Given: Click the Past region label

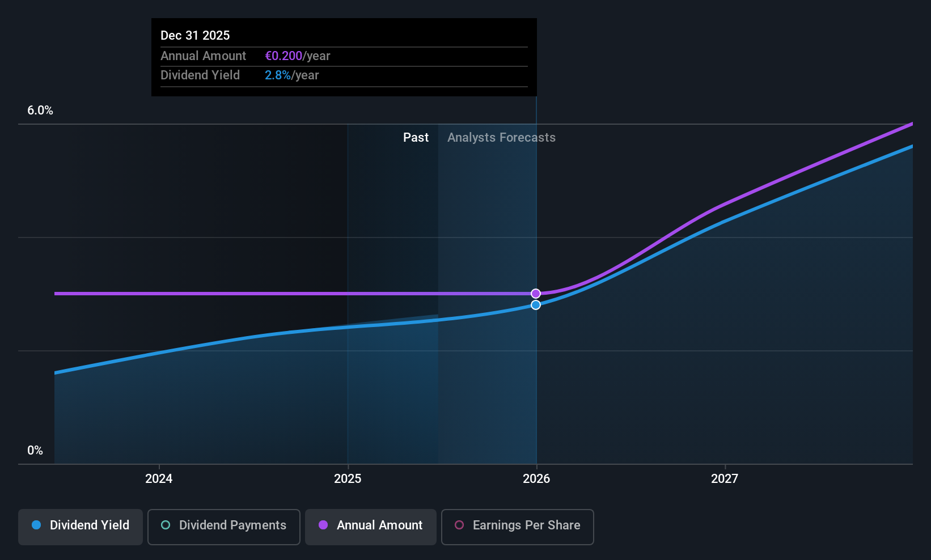Looking at the screenshot, I should pyautogui.click(x=416, y=137).
